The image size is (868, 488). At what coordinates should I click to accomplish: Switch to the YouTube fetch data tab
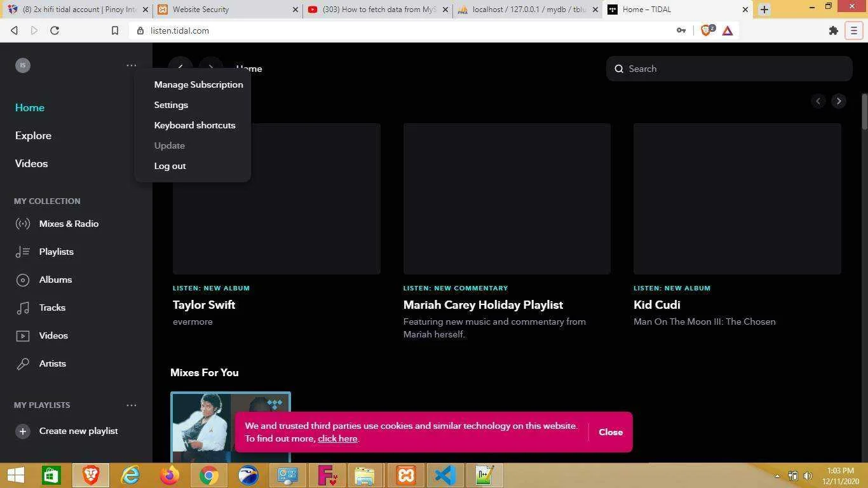pos(378,10)
